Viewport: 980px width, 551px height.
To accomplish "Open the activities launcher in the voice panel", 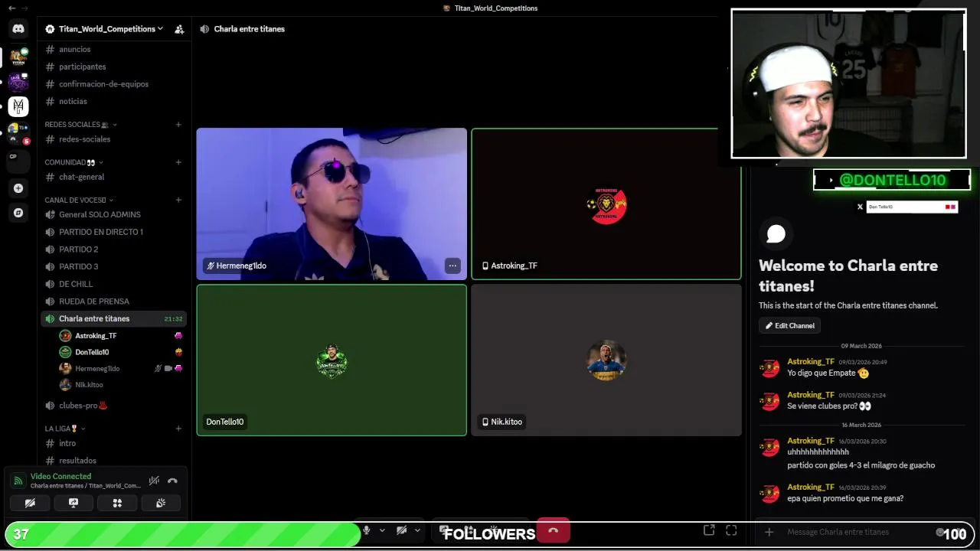I will coord(117,503).
